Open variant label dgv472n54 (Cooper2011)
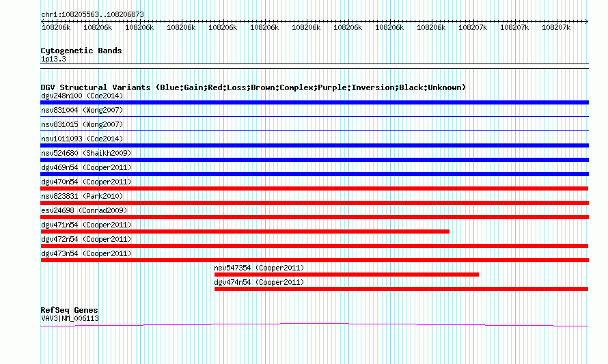 coord(86,239)
